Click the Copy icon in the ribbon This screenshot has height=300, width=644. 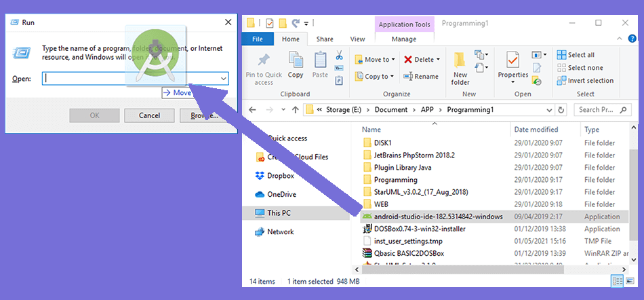click(296, 65)
